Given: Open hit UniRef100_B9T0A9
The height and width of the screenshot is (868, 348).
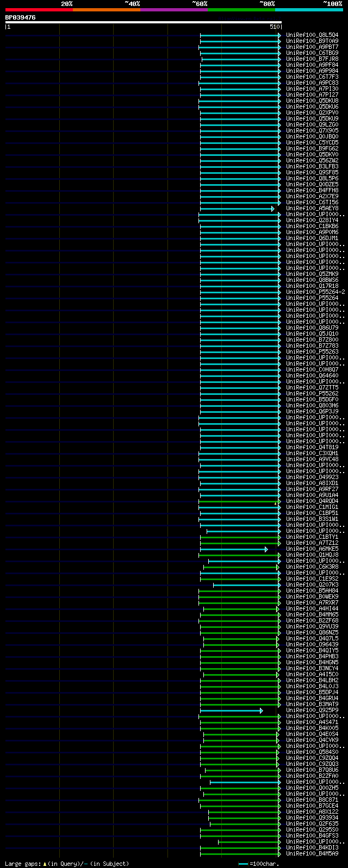Looking at the screenshot, I should pos(312,41).
